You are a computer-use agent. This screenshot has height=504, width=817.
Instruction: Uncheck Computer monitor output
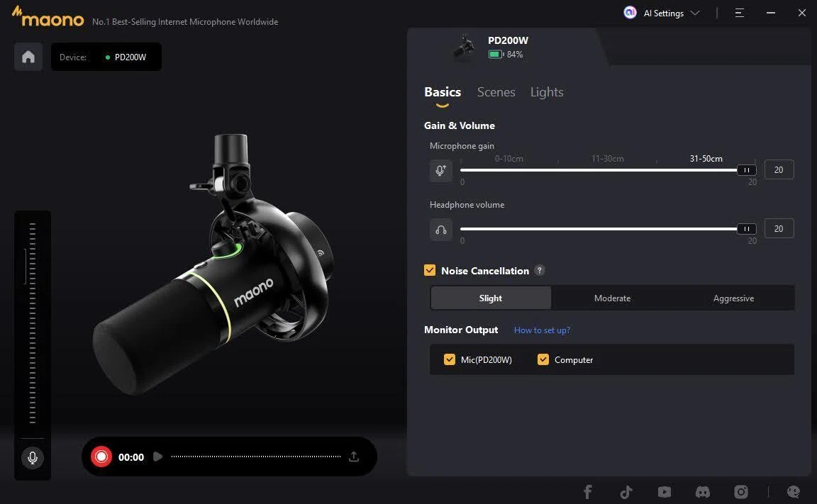[543, 360]
